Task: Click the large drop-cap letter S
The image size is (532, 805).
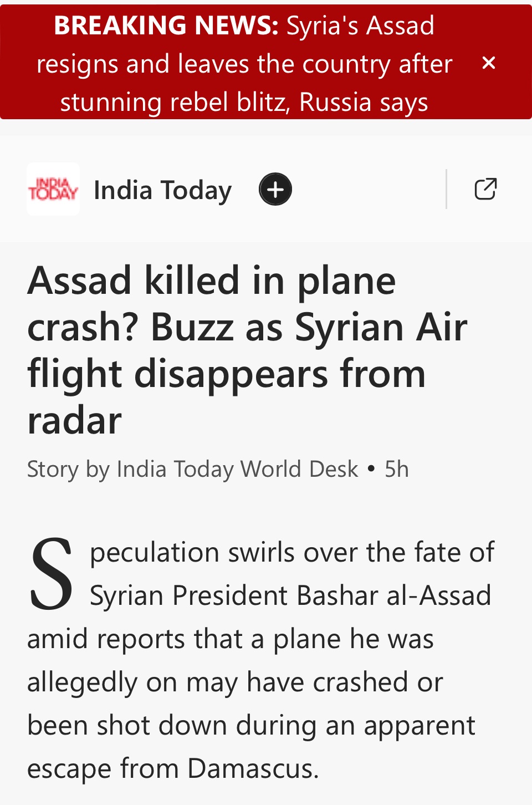Action: [x=51, y=574]
